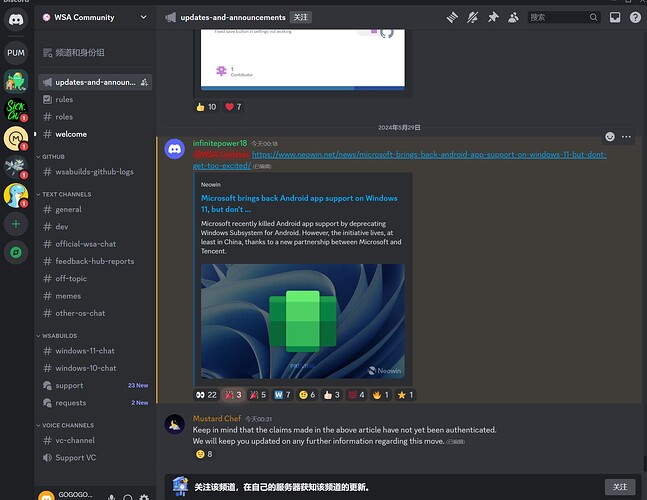647x500 pixels.
Task: Collapse the WSABUILDS category
Action: coord(57,336)
